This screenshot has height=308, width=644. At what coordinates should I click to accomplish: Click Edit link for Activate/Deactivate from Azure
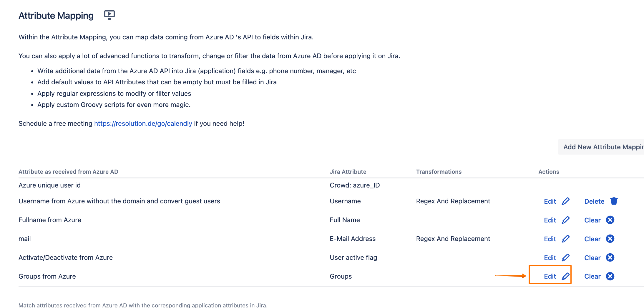click(x=550, y=258)
